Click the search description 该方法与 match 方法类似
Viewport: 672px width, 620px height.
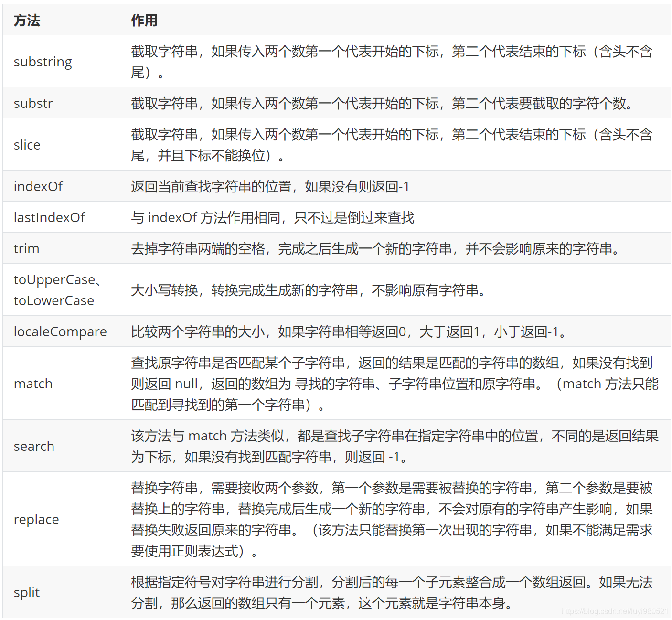395,446
